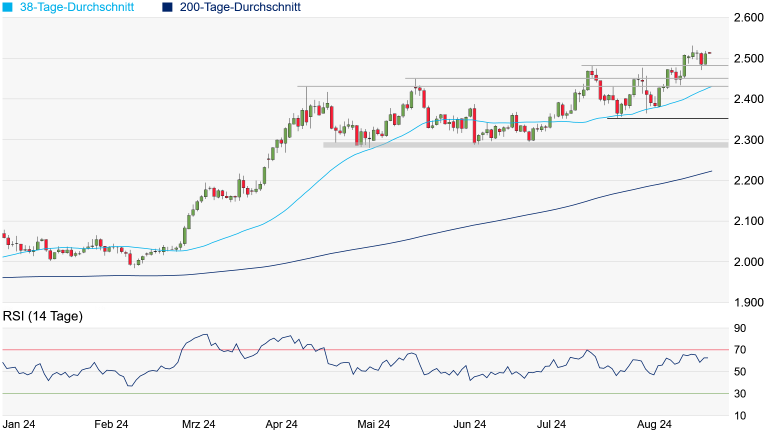
Task: Select the Apr 24 time axis label
Action: (x=284, y=424)
